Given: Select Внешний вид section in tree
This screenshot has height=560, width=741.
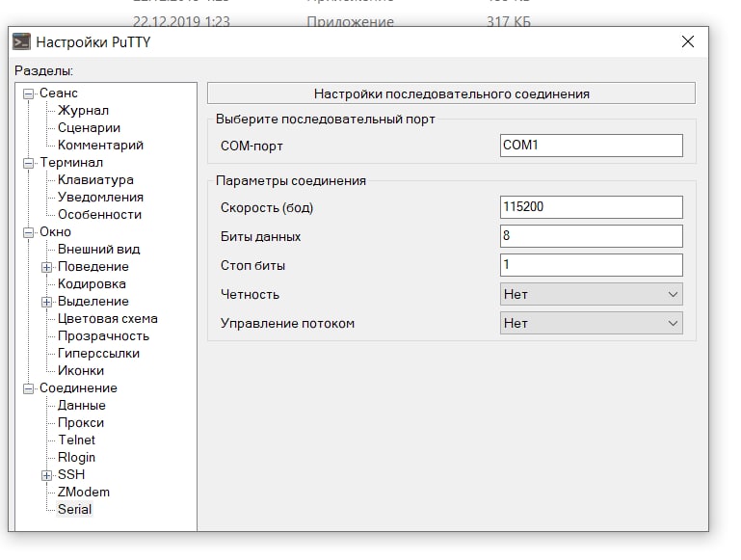Looking at the screenshot, I should [99, 250].
